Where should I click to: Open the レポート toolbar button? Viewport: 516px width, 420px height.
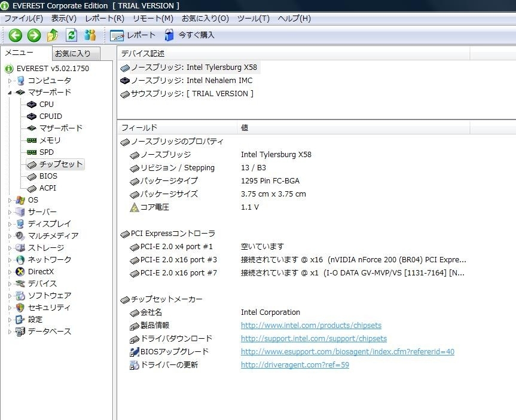(x=133, y=35)
